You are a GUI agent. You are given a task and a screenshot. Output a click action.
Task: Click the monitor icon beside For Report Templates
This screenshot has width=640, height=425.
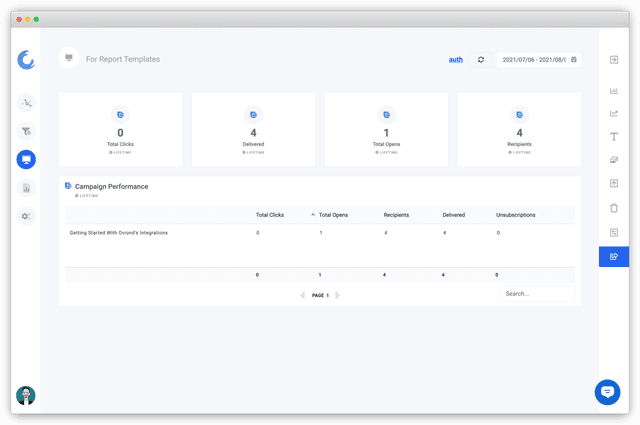pos(69,58)
